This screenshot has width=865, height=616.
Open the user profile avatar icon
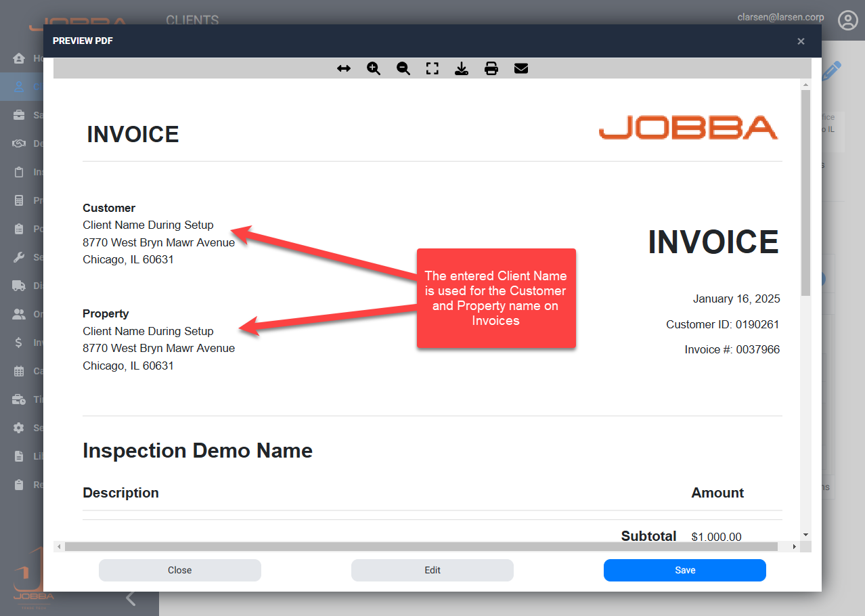pos(847,20)
